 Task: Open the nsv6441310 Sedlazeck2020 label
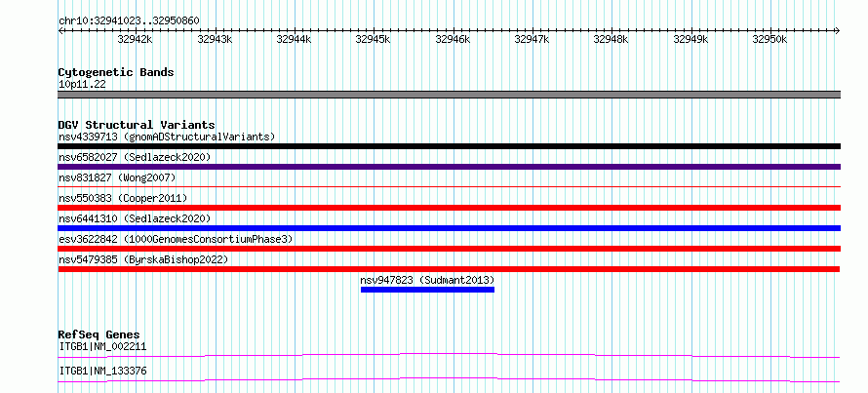tap(135, 218)
